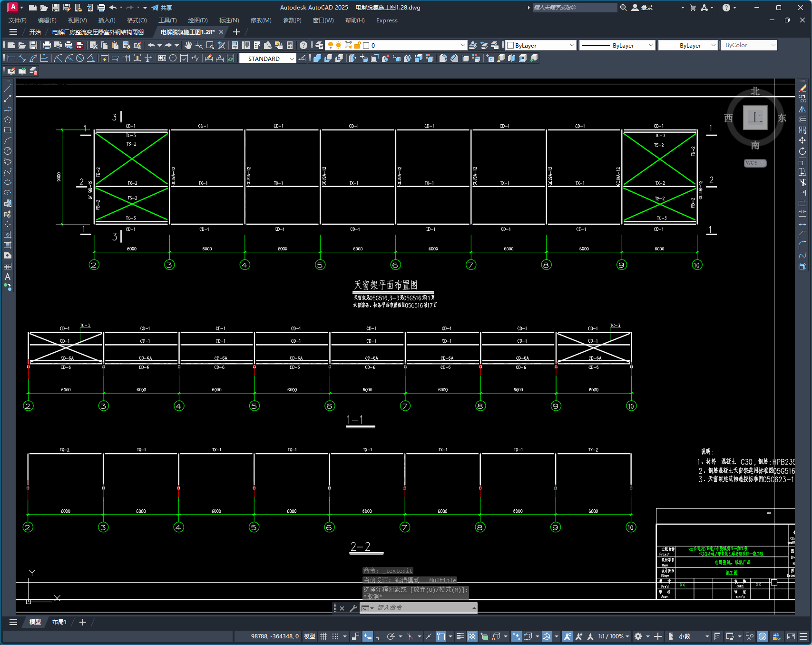The height and width of the screenshot is (645, 812).
Task: Click the ByColor plot style box
Action: 749,45
